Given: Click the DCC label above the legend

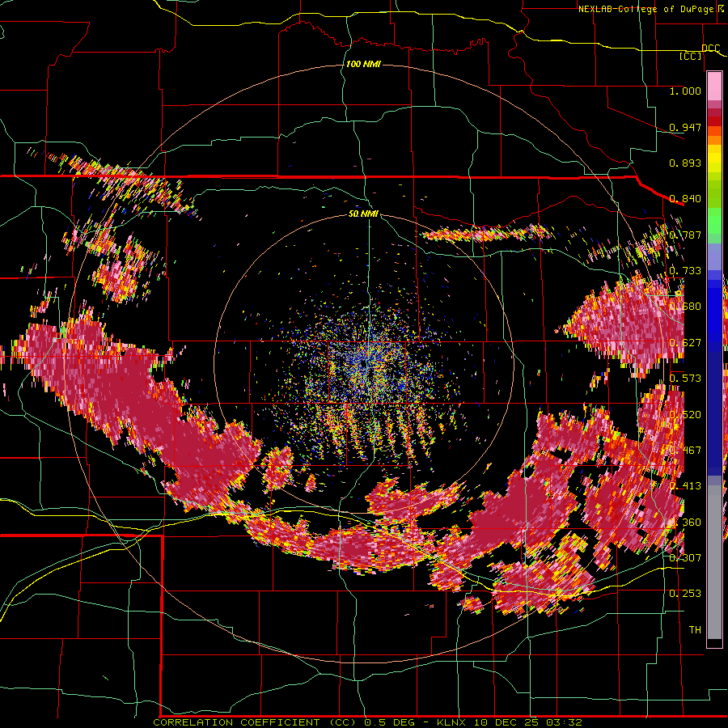Looking at the screenshot, I should pyautogui.click(x=711, y=49).
